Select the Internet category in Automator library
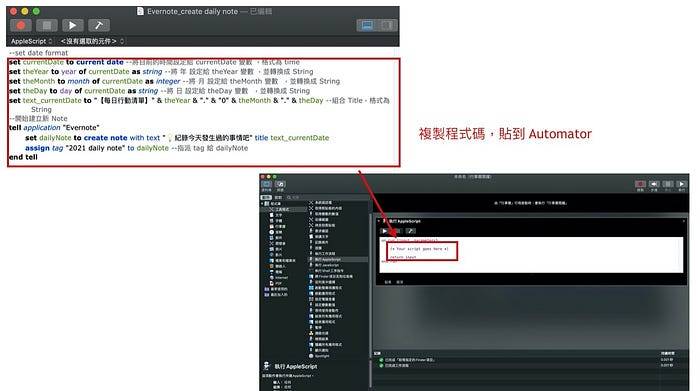This screenshot has width=700, height=391. [279, 278]
